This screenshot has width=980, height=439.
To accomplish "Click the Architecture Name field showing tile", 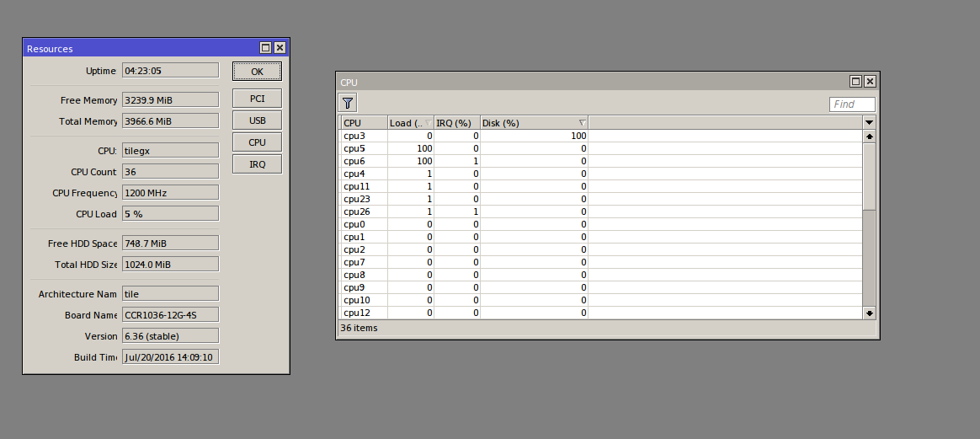I will tap(170, 294).
